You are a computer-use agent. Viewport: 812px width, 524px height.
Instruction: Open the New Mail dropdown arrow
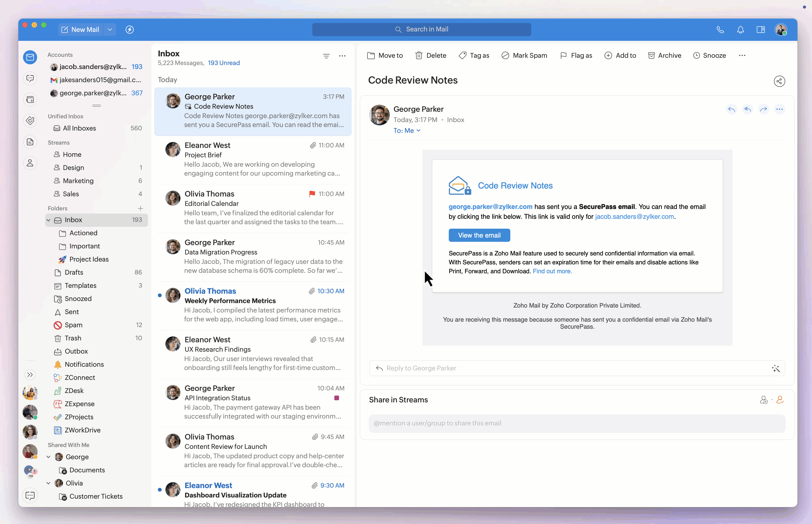110,30
